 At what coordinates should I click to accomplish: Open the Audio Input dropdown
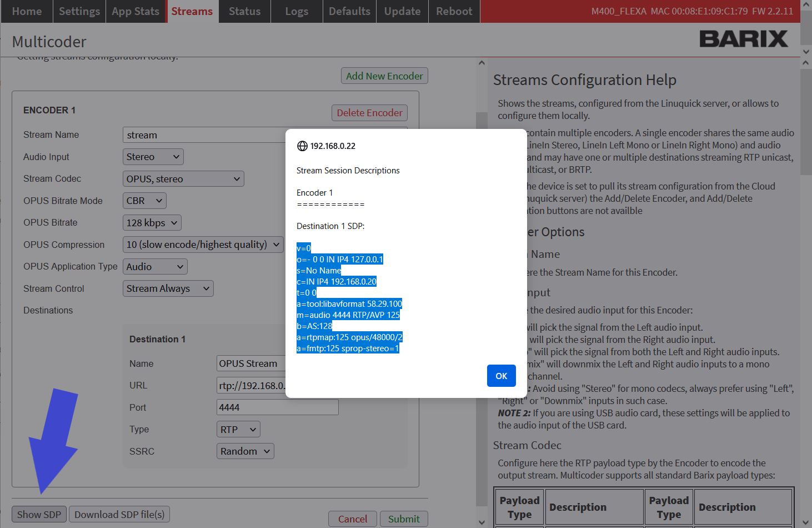(x=153, y=157)
